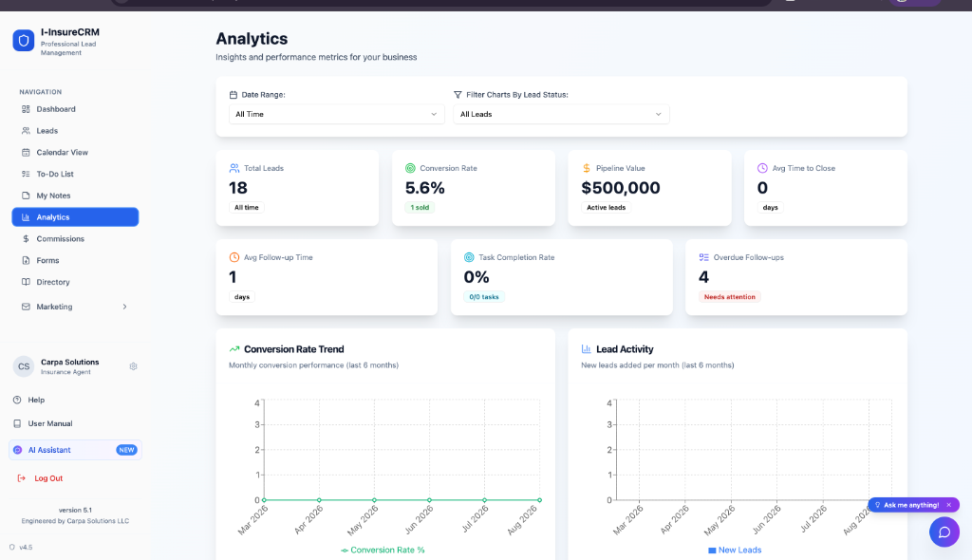Click the $500,000 pipeline value
Image resolution: width=972 pixels, height=560 pixels.
[x=621, y=188]
